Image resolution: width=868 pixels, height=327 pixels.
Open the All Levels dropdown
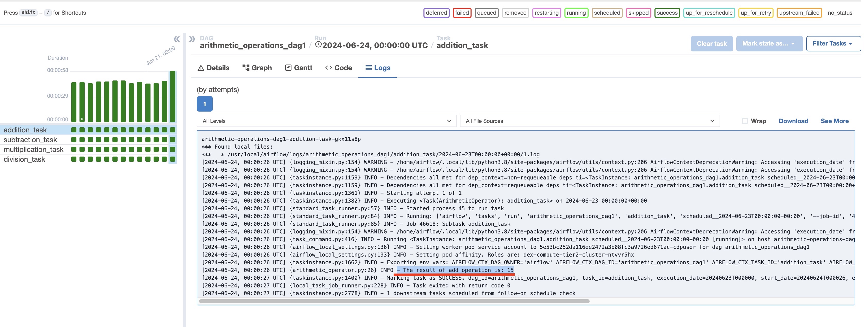(x=326, y=121)
